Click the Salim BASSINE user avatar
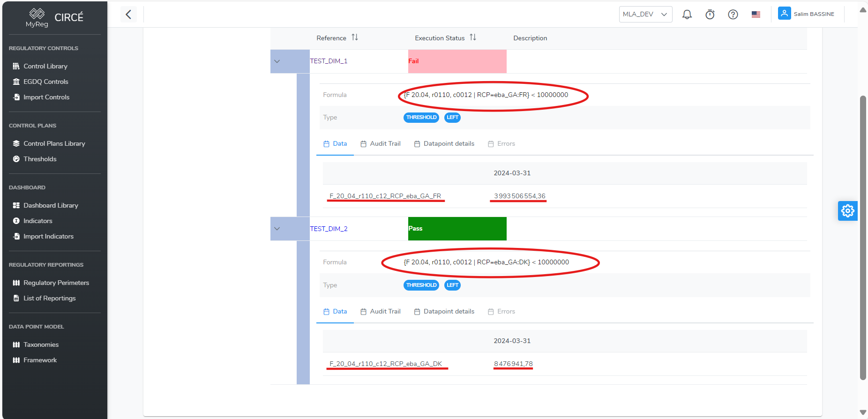This screenshot has height=419, width=868. tap(784, 14)
